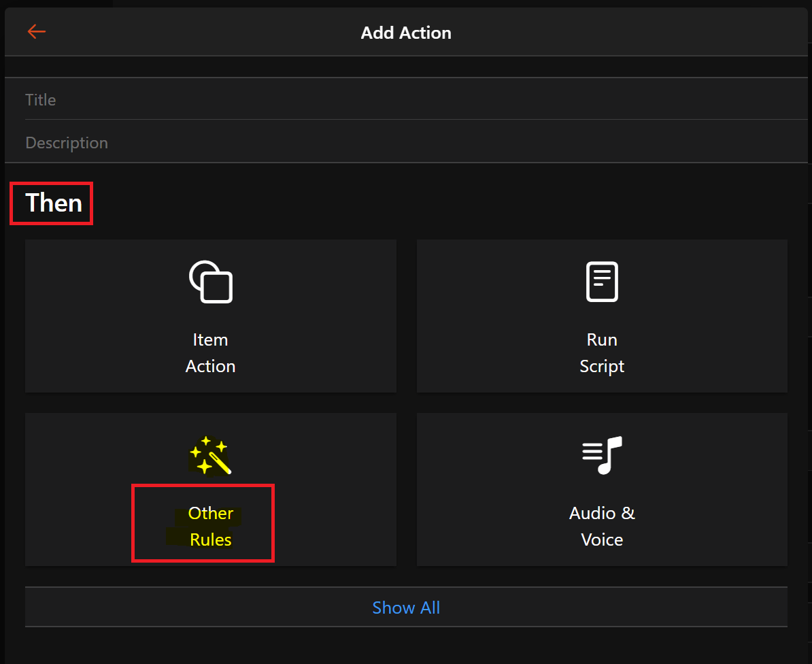812x664 pixels.
Task: Click the yellow word "Other"
Action: [x=211, y=514]
